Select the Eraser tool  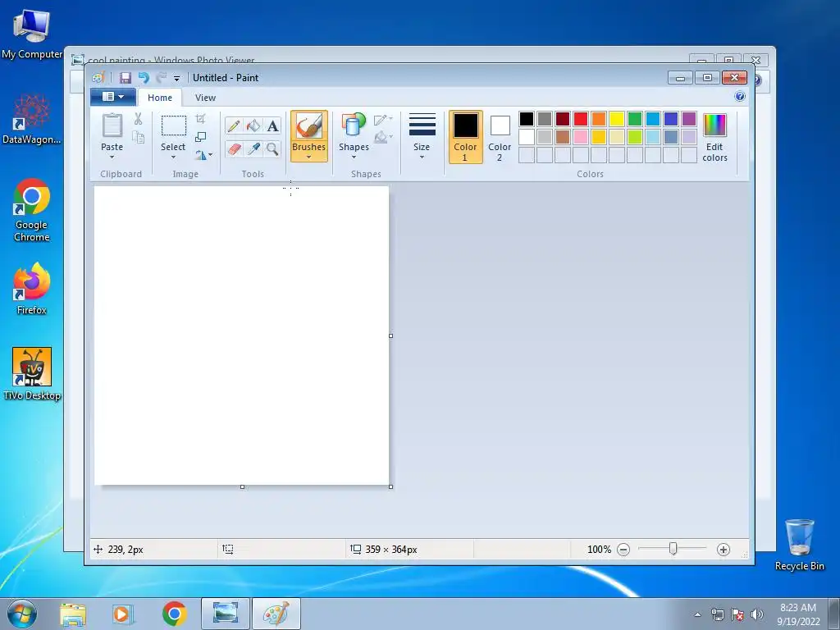[x=234, y=148]
